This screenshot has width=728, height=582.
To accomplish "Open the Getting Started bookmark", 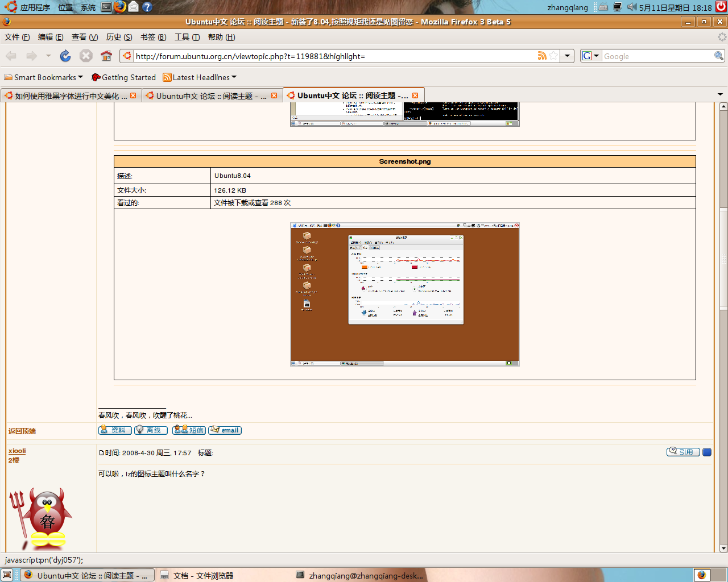I will click(x=123, y=77).
